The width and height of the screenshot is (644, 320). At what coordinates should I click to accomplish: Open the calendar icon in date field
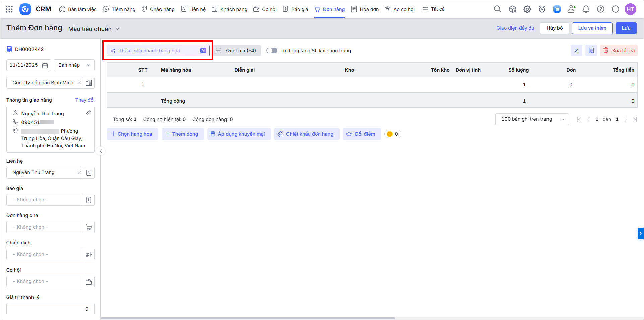click(45, 65)
